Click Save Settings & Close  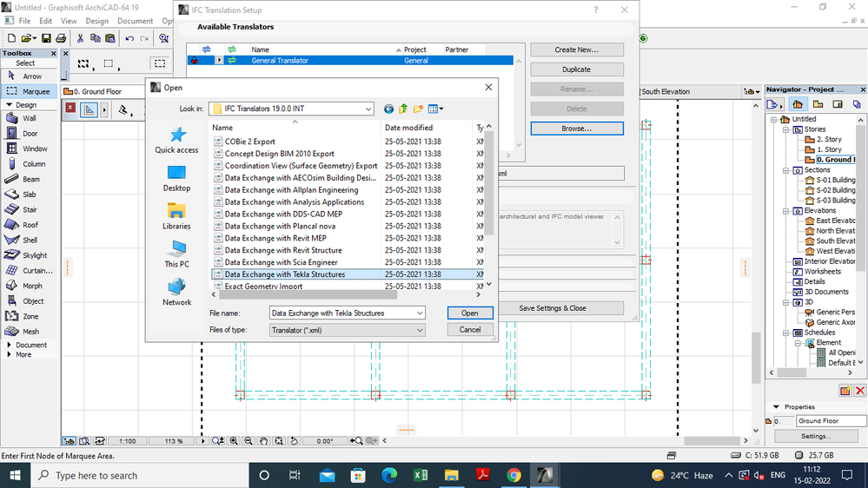[x=552, y=308]
